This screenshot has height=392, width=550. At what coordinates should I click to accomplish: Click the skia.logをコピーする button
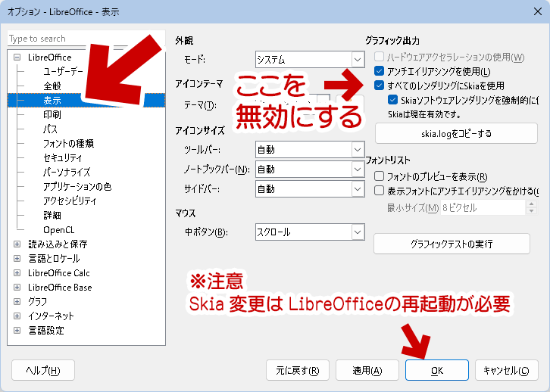point(456,133)
